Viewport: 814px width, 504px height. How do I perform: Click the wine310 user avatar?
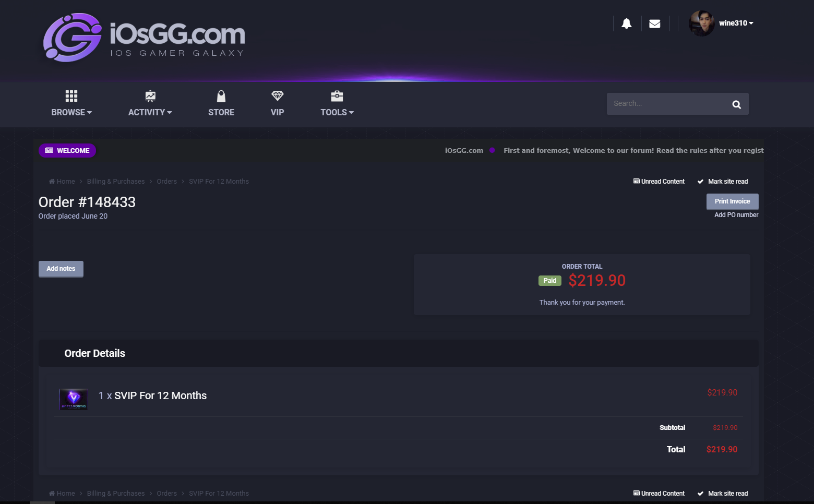click(x=702, y=23)
